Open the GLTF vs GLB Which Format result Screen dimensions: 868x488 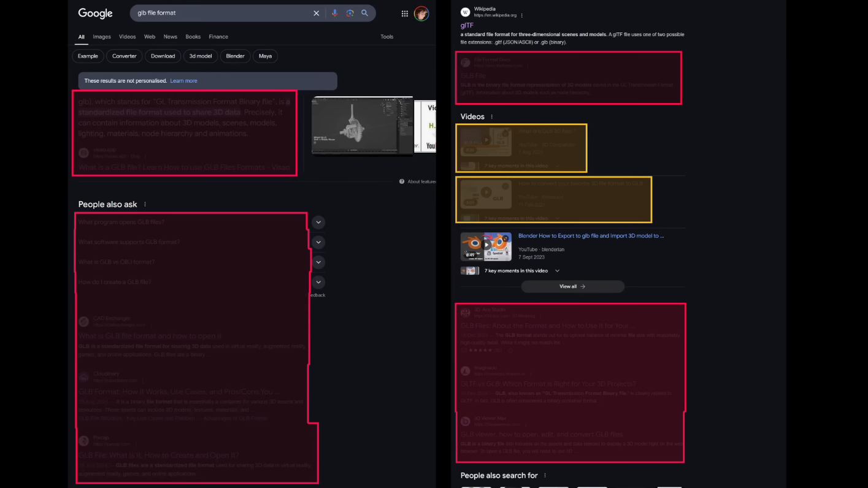548,384
